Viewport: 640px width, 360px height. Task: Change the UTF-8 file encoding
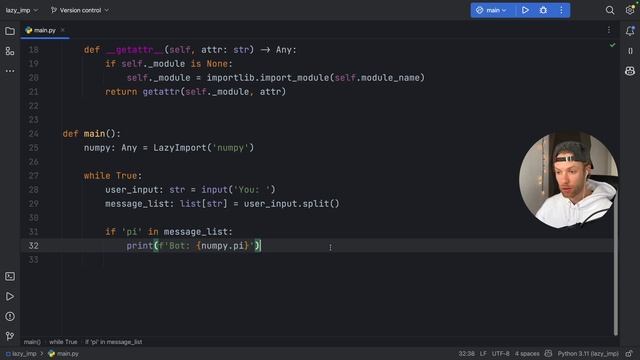[500, 353]
